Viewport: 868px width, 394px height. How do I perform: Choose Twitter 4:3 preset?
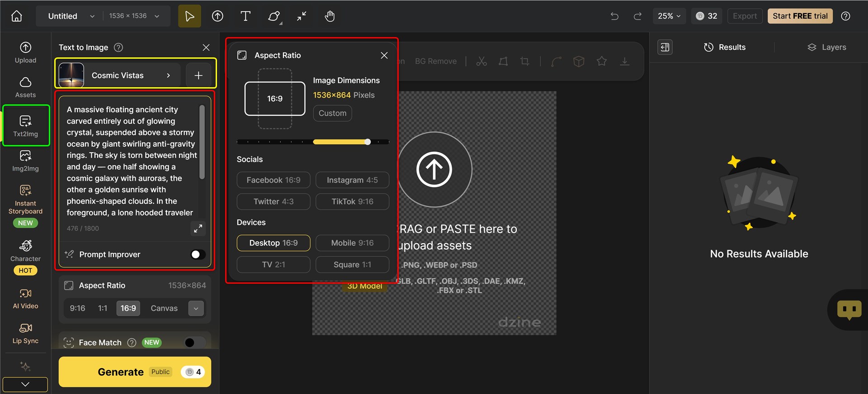pos(274,202)
